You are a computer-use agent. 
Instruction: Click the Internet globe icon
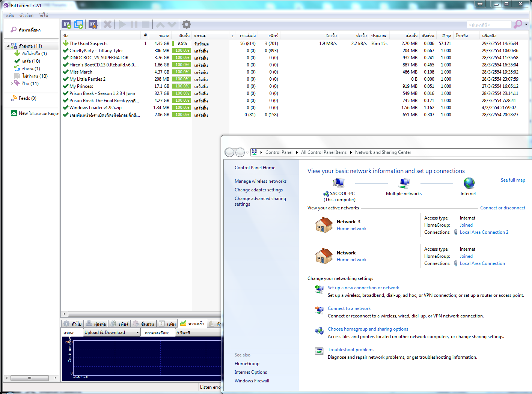[469, 183]
